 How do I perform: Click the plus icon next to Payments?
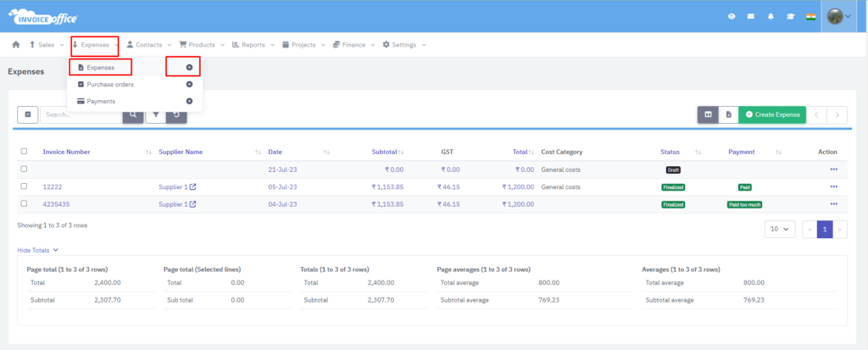pyautogui.click(x=189, y=102)
